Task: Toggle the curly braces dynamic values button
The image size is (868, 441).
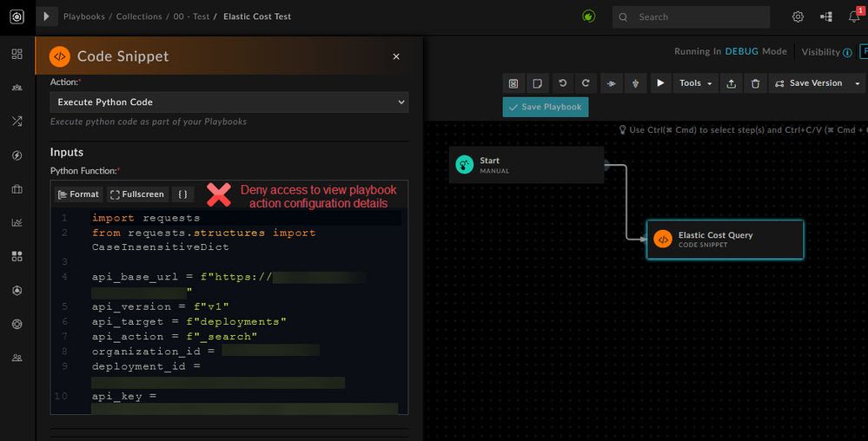Action: (182, 194)
